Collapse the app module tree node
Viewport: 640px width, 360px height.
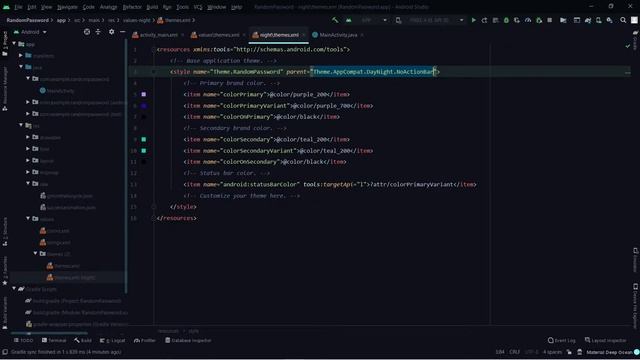click(x=14, y=44)
